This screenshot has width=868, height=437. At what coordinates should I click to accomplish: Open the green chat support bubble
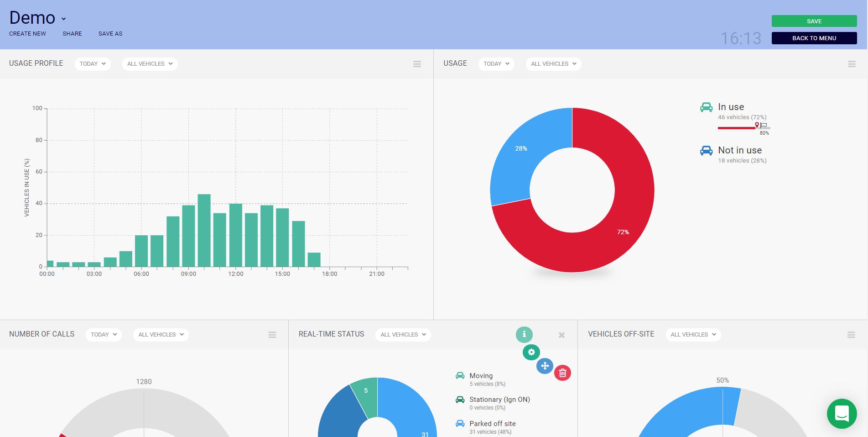[x=842, y=414]
